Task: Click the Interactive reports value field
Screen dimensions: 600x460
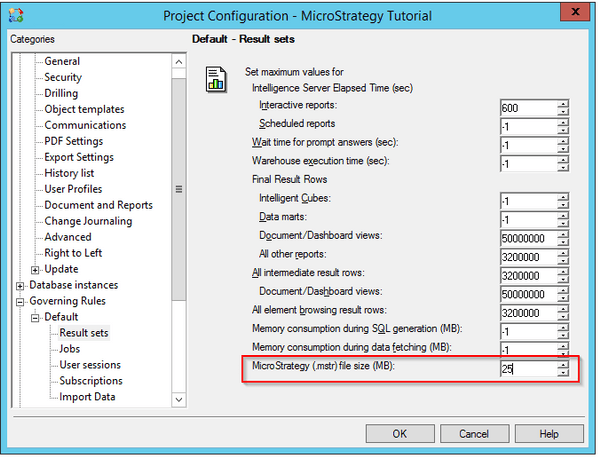Action: click(x=527, y=106)
